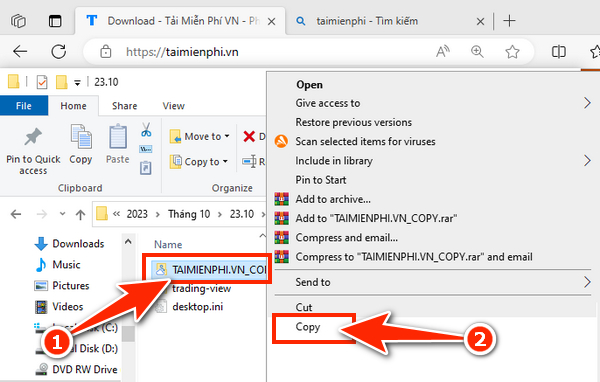600x382 pixels.
Task: Click the 23.10 breadcrumb in address bar
Action: pyautogui.click(x=242, y=214)
